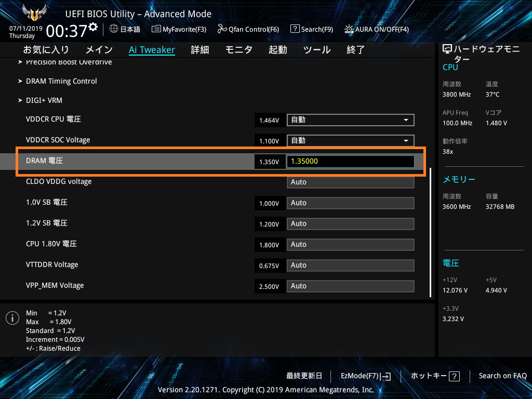
Task: Click the 32768 MB memory capacity
Action: pyautogui.click(x=500, y=207)
